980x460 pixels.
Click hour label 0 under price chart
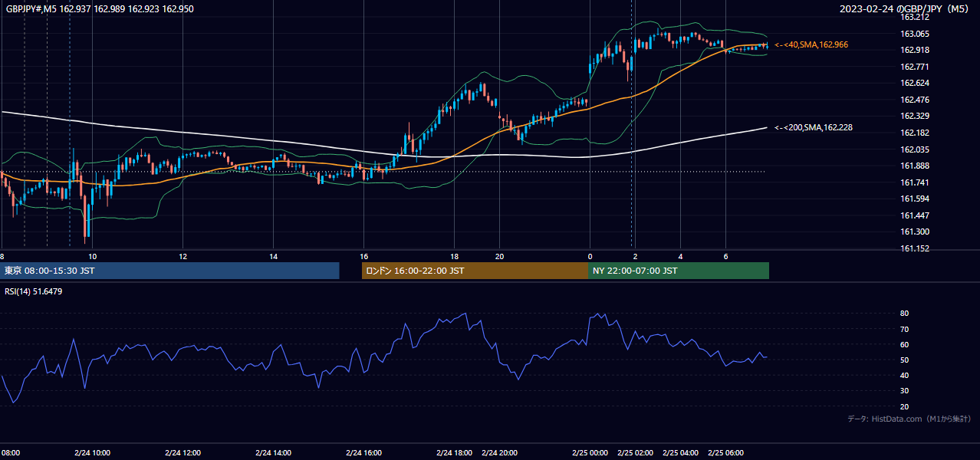tap(590, 257)
